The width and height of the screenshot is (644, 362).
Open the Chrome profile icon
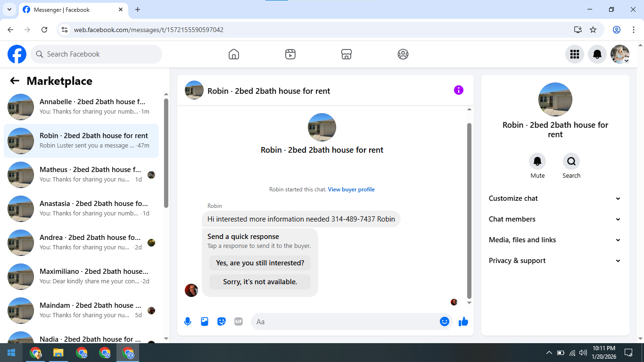[617, 30]
